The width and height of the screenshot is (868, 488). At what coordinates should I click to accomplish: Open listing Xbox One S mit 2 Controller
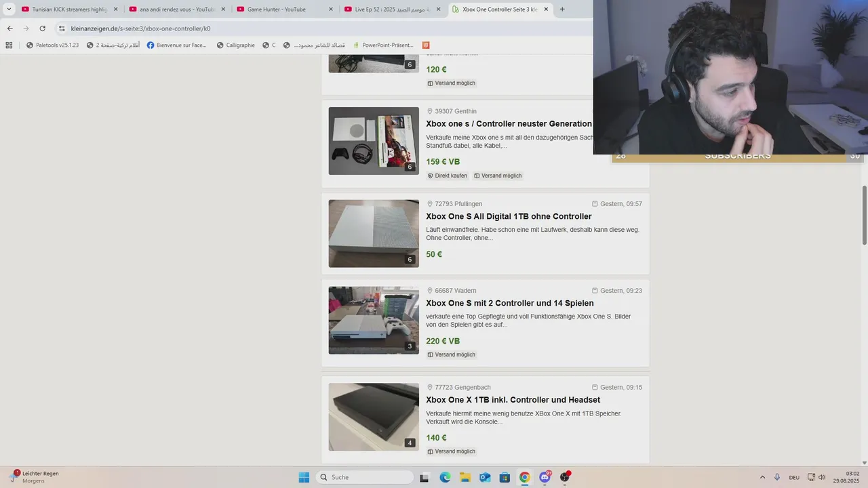(x=510, y=304)
